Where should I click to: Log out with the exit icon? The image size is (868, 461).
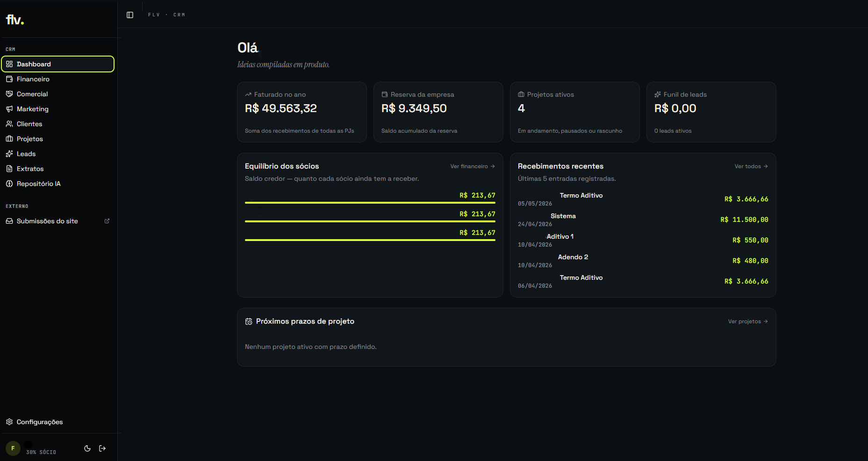click(102, 448)
